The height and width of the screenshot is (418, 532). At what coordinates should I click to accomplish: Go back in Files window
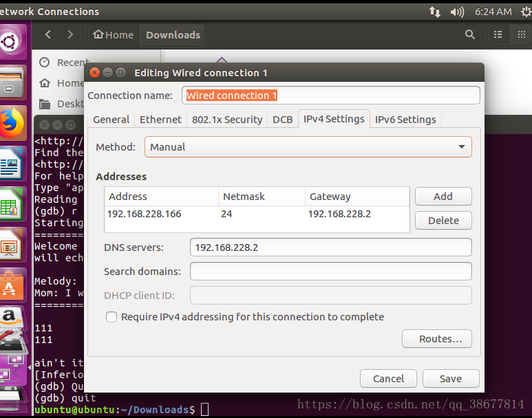click(48, 34)
